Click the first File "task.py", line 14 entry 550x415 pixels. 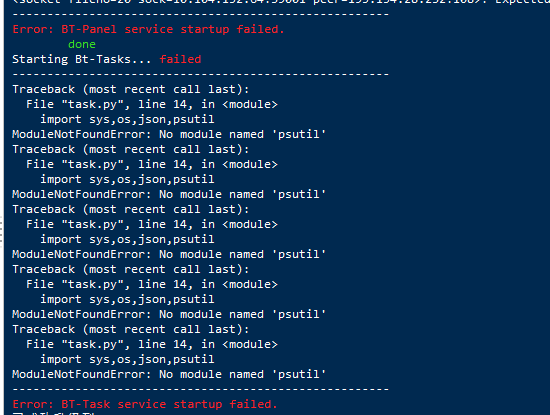coord(152,105)
